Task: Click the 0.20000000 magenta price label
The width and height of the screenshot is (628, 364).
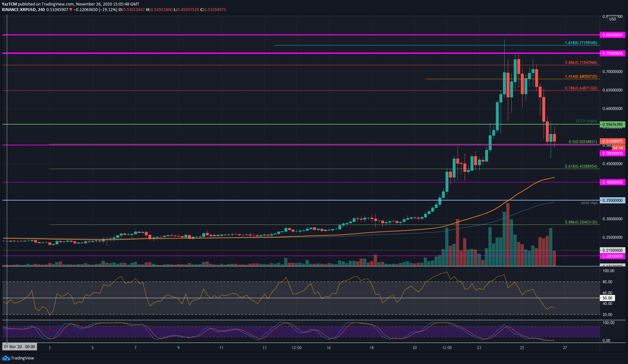Action: point(612,256)
